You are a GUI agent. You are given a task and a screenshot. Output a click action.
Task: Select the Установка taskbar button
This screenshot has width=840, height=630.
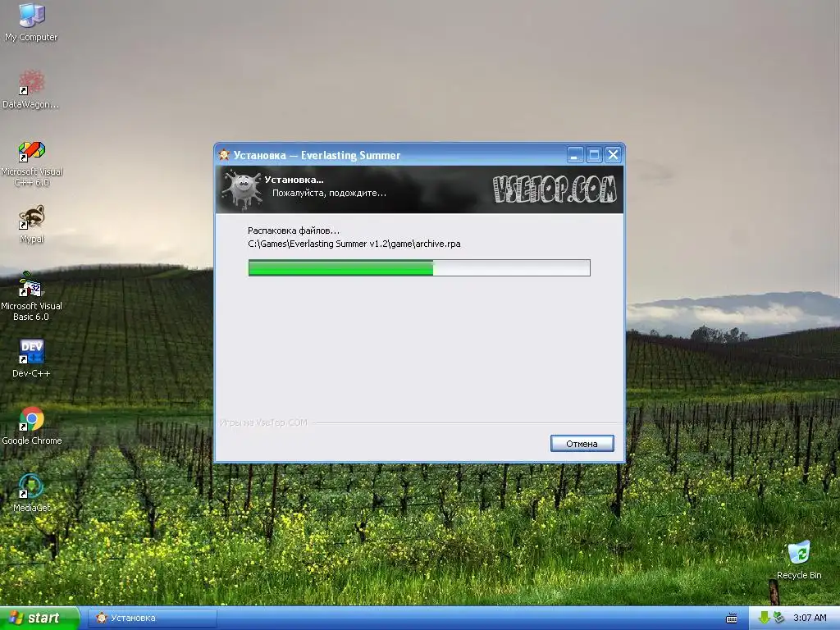coord(152,619)
